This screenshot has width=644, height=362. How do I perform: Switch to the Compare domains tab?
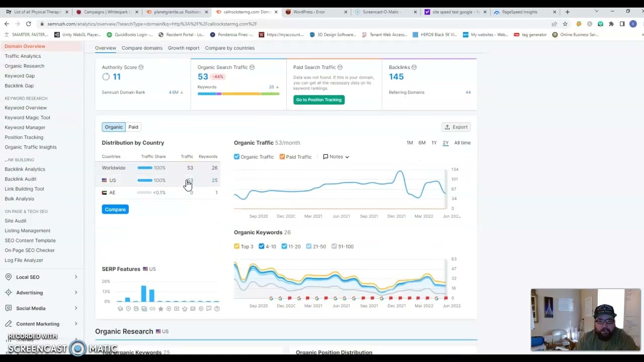click(142, 48)
